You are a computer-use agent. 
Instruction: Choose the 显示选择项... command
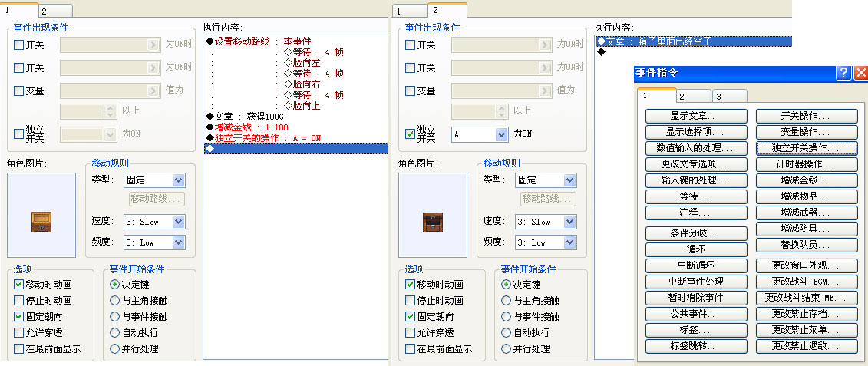click(x=696, y=132)
